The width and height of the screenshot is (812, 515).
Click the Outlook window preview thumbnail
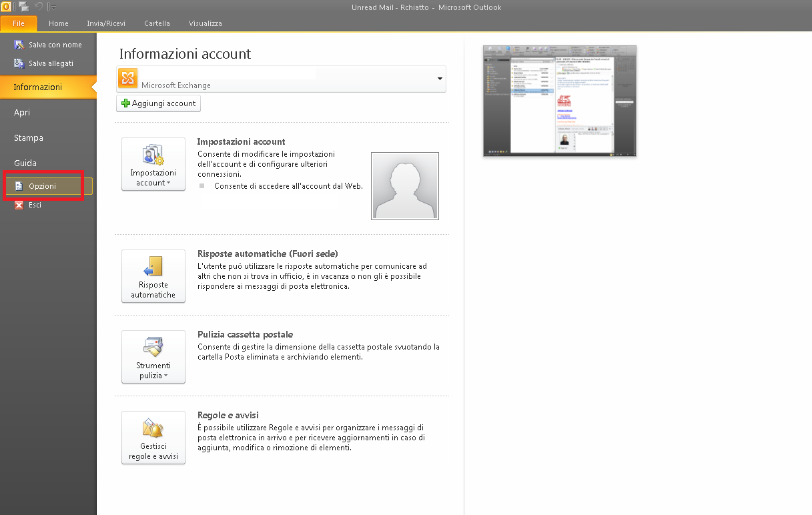pyautogui.click(x=560, y=101)
